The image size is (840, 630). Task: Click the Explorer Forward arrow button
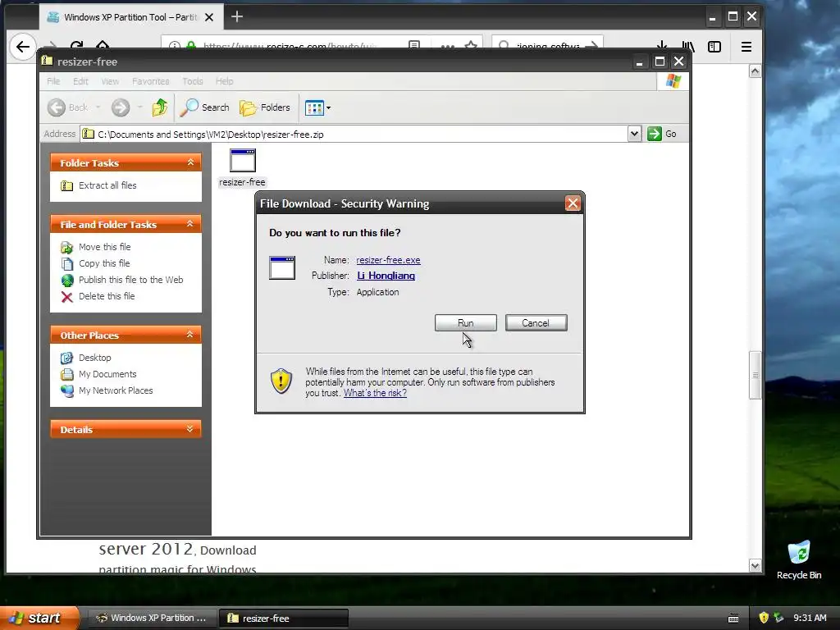[121, 107]
